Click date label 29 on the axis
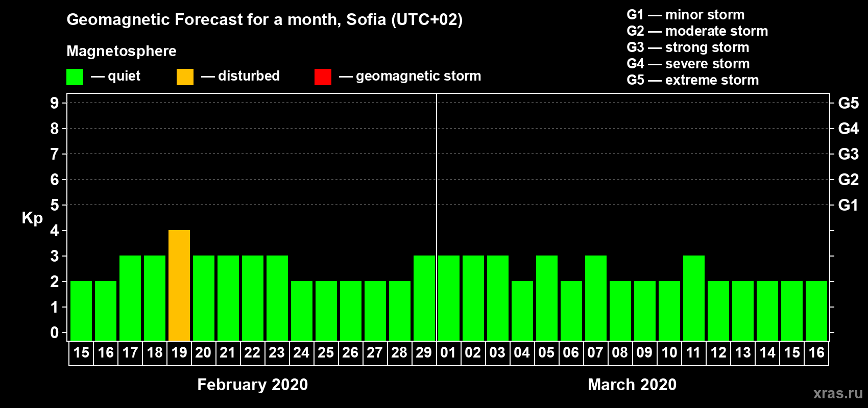Viewport: 868px width, 408px height. 424,353
